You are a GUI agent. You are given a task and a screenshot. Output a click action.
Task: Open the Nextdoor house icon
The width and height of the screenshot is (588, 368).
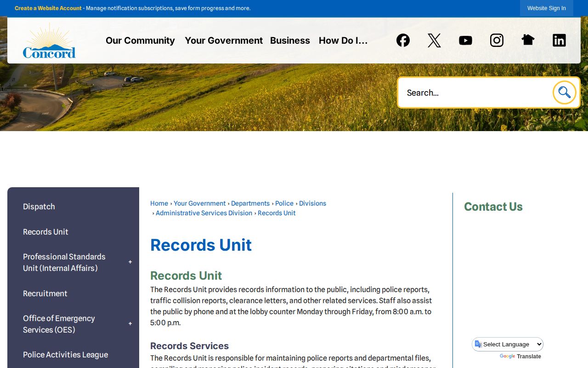(528, 40)
